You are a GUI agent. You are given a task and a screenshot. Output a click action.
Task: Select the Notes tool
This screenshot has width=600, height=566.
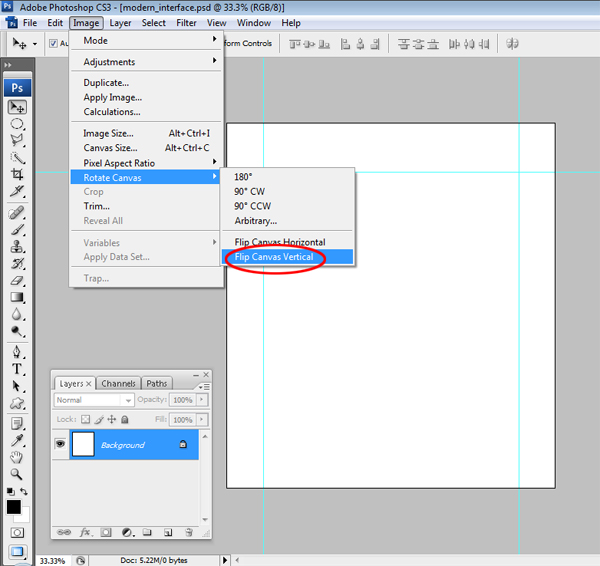click(x=17, y=424)
